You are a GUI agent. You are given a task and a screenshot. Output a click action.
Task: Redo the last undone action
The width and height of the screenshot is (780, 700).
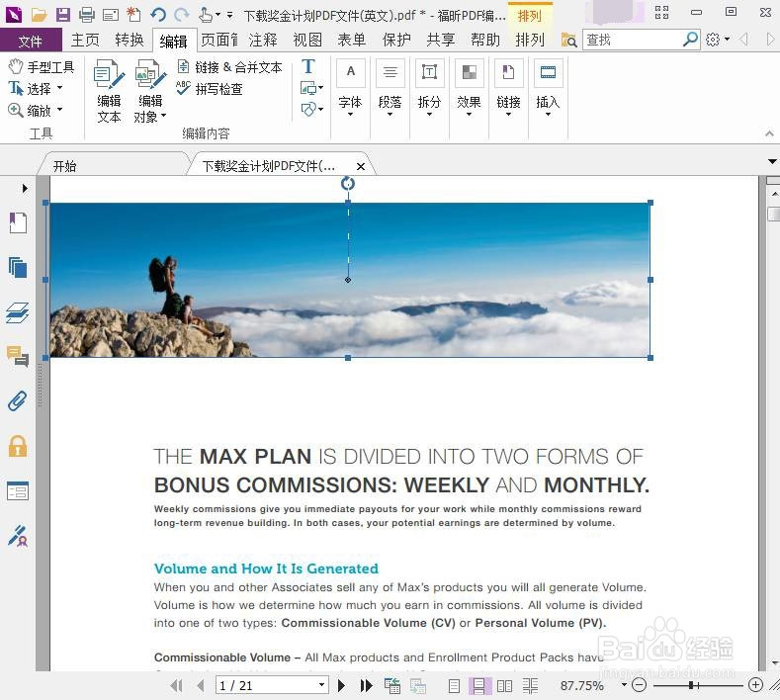(182, 15)
